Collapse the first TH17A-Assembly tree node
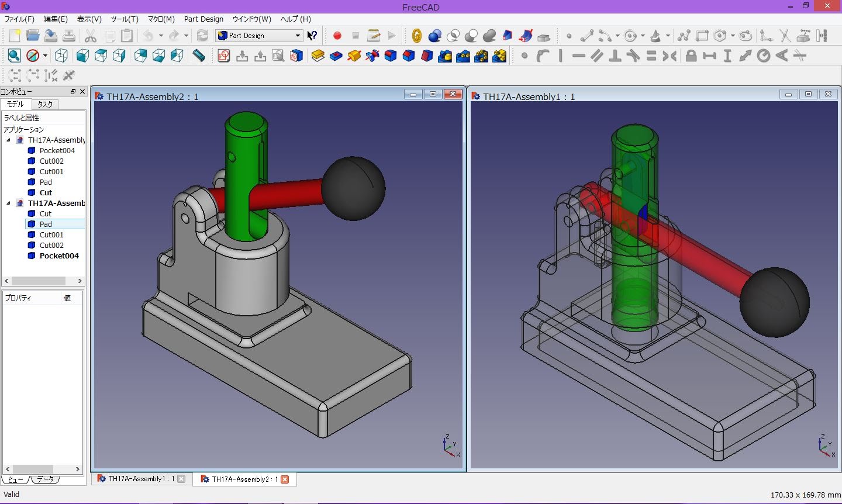This screenshot has width=842, height=504. pyautogui.click(x=8, y=140)
